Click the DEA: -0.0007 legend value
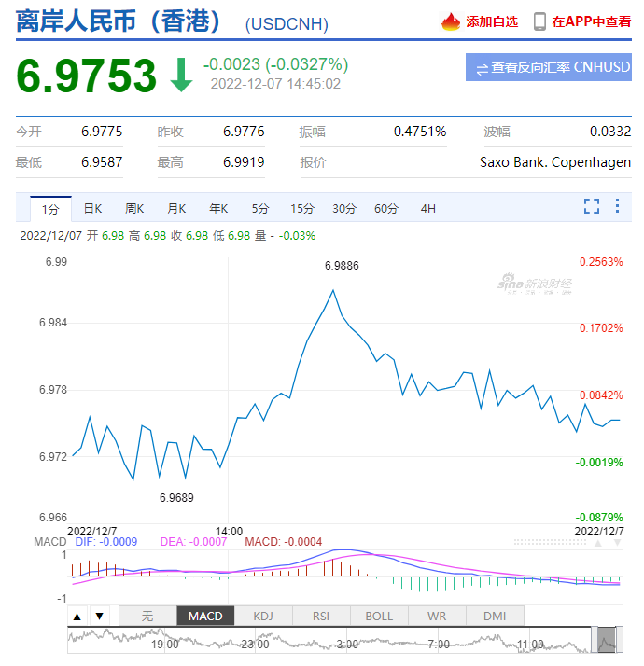 point(193,542)
